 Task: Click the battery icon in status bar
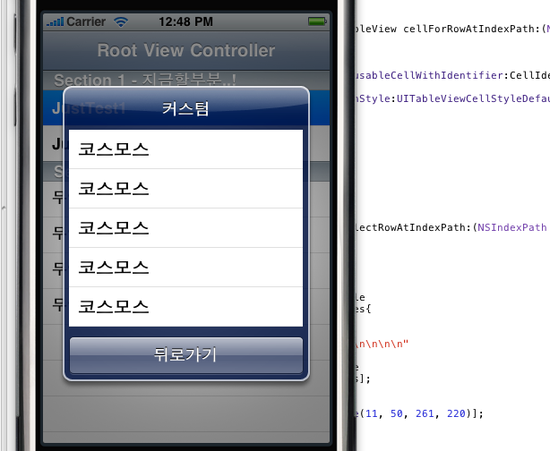(x=317, y=21)
